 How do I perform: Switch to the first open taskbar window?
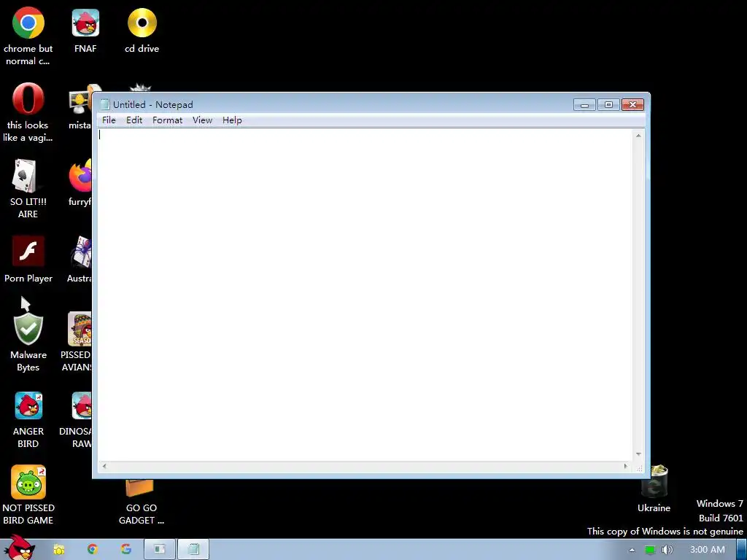(x=160, y=549)
